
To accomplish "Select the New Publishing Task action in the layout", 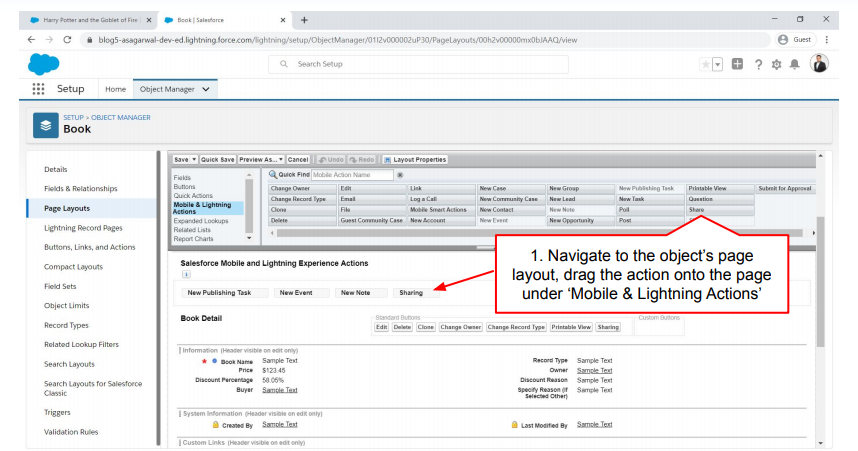I will point(224,293).
